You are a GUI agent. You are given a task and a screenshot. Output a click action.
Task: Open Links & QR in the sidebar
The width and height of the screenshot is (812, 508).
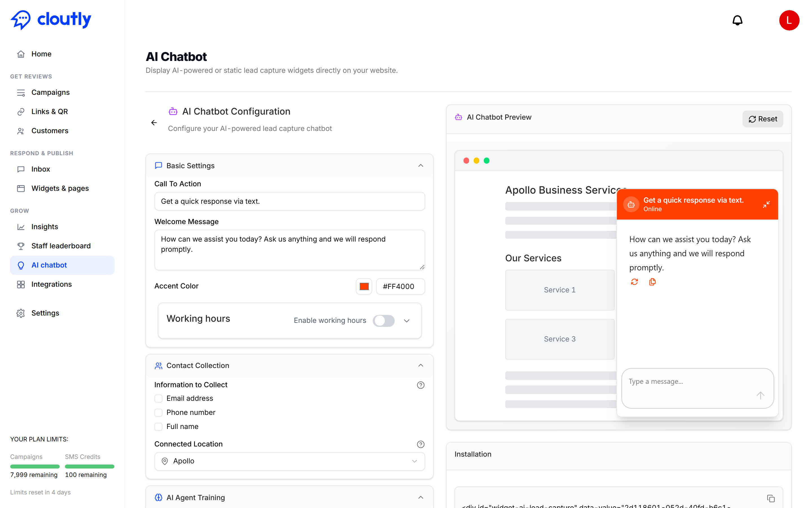[62, 111]
